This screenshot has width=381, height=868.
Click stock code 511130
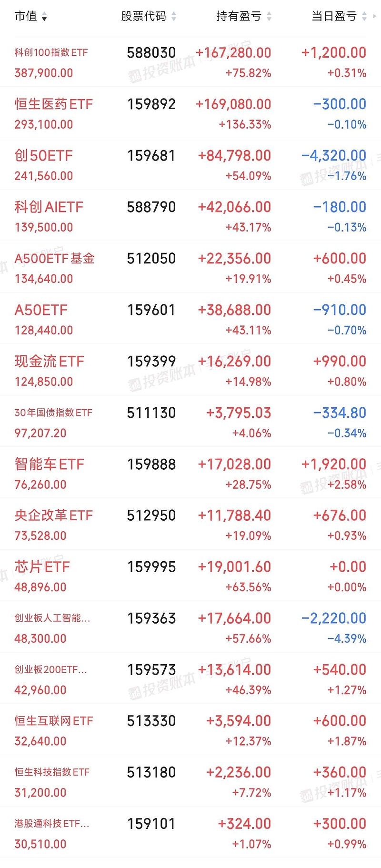pos(151,413)
